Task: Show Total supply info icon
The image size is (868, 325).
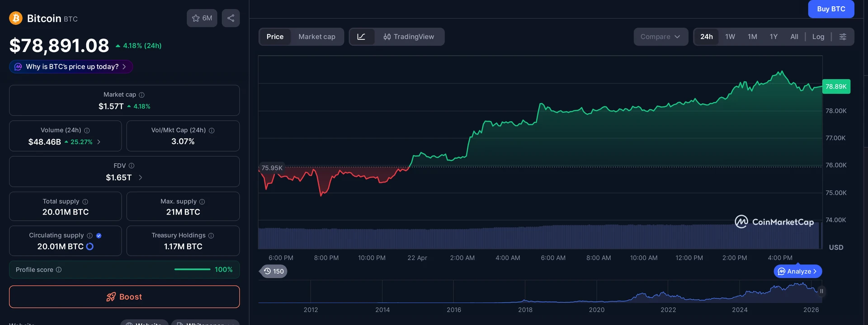Action: coord(85,201)
